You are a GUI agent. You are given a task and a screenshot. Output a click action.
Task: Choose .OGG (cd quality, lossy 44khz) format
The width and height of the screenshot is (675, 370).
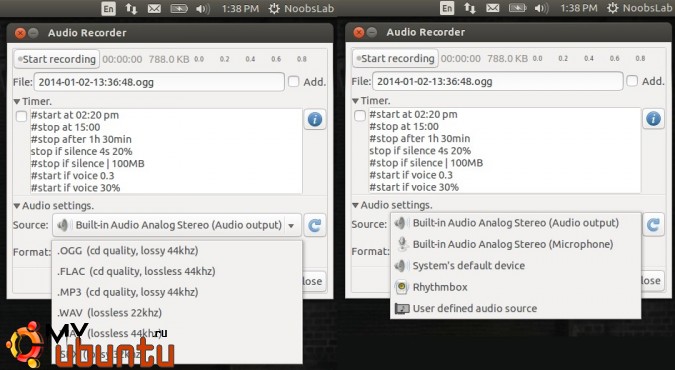[x=177, y=251]
